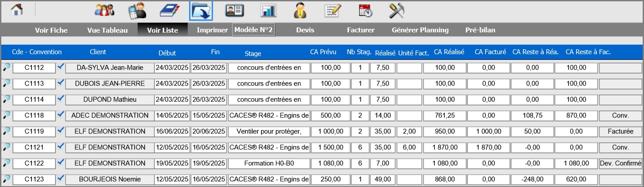Screen dimensions: 644x187
Task: Click the Ventiler pour protéger stage cell
Action: (x=269, y=132)
